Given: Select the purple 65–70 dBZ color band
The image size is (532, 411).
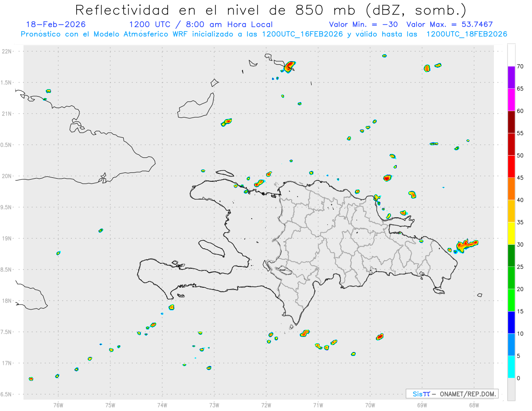Looking at the screenshot, I should [x=511, y=77].
